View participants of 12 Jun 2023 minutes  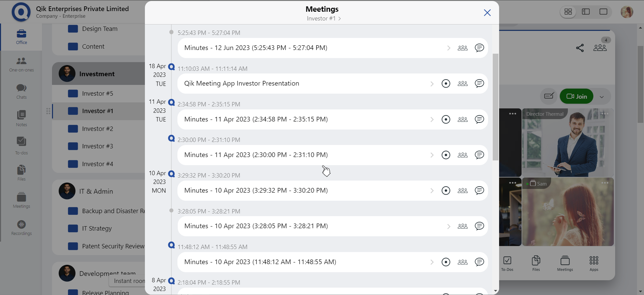click(463, 48)
